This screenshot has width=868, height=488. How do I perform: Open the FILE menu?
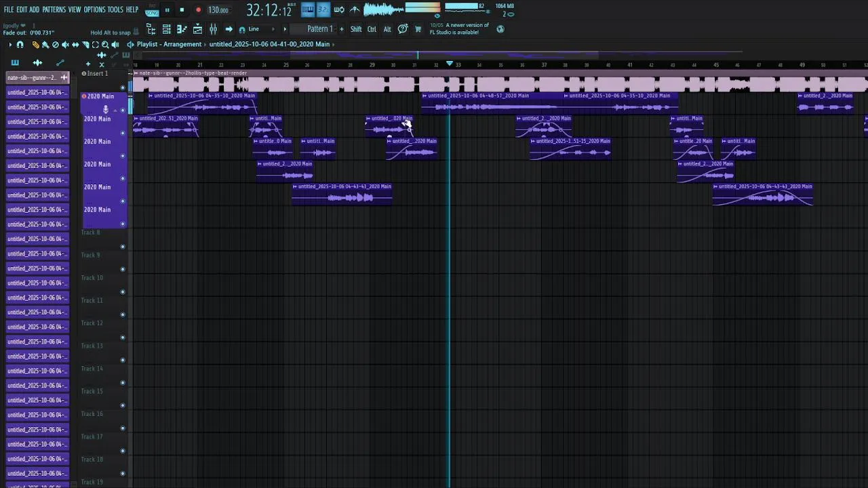[9, 10]
